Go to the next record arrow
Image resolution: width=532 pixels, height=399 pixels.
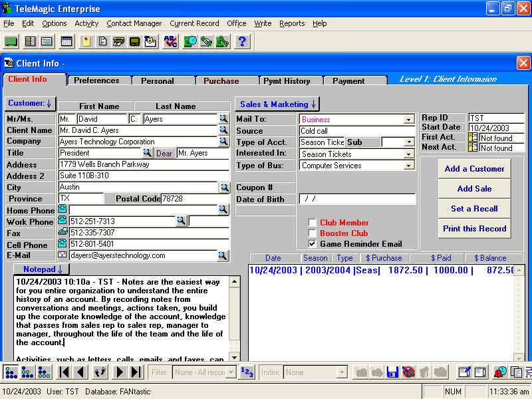click(x=120, y=372)
